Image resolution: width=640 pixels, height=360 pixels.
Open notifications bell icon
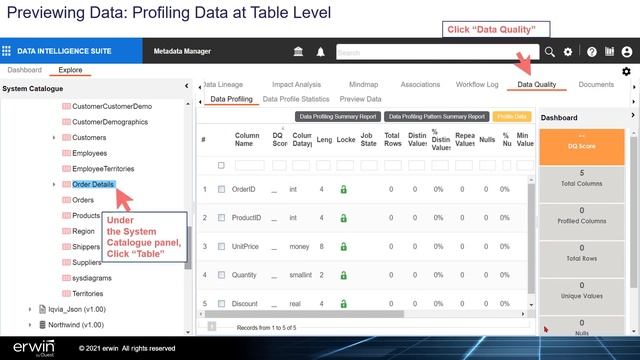click(x=321, y=52)
